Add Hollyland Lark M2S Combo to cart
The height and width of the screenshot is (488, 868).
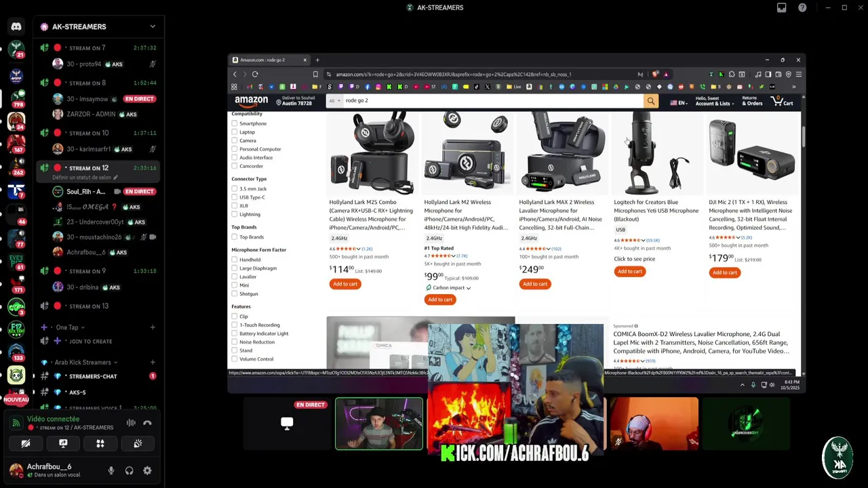coord(345,284)
